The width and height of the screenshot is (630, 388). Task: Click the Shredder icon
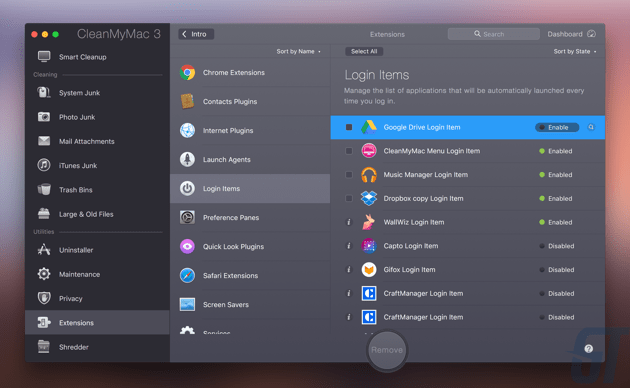[x=44, y=346]
